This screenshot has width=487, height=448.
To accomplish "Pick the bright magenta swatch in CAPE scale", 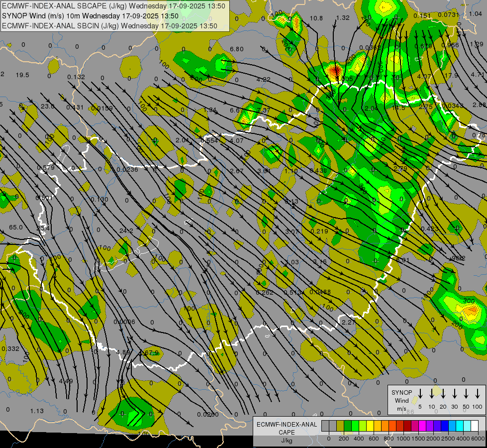I will [422, 426].
